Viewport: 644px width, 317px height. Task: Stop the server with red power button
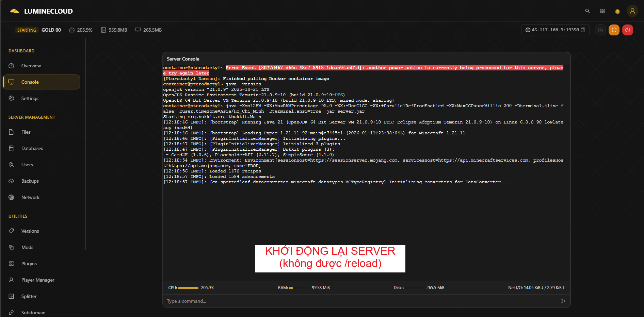point(627,30)
